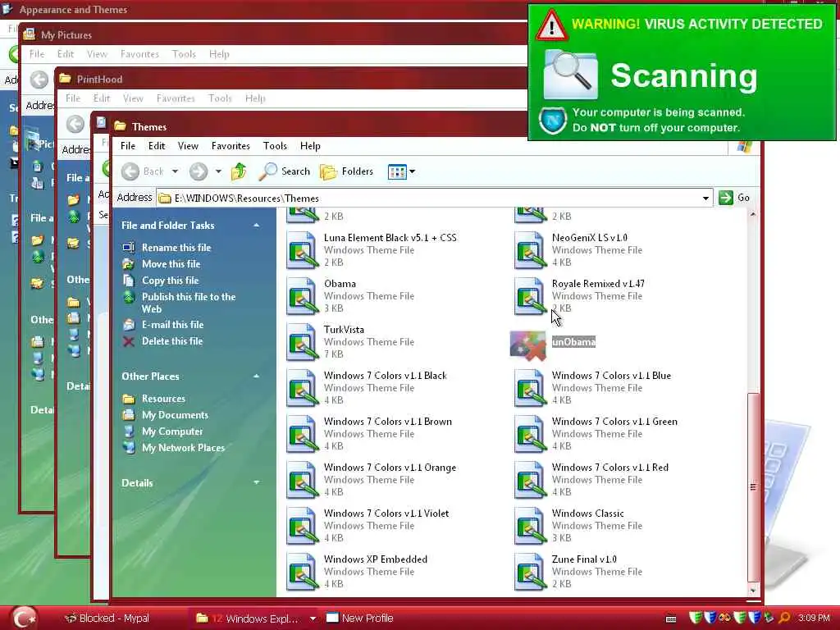
Task: Click the Blocked - Mypal taskbar button
Action: (107, 619)
